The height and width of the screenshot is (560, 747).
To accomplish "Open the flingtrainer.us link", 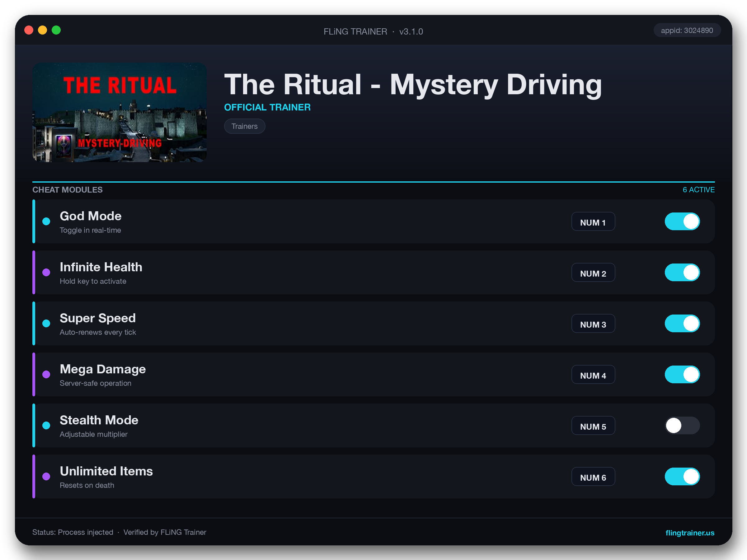I will [x=690, y=533].
